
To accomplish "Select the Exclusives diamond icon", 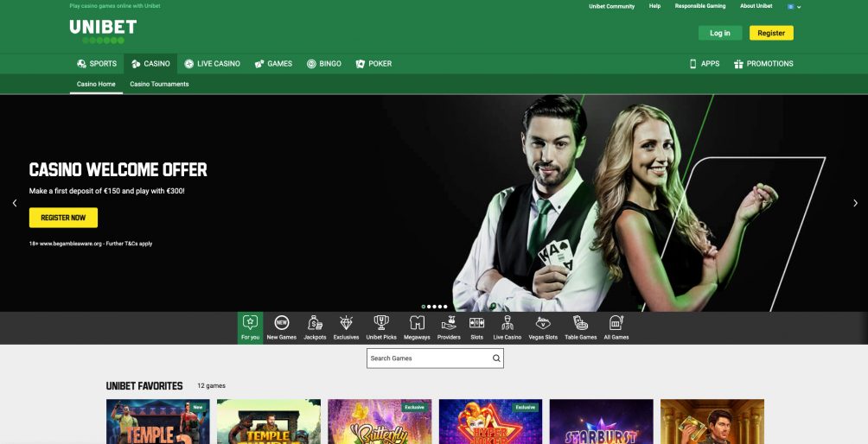I will (346, 328).
